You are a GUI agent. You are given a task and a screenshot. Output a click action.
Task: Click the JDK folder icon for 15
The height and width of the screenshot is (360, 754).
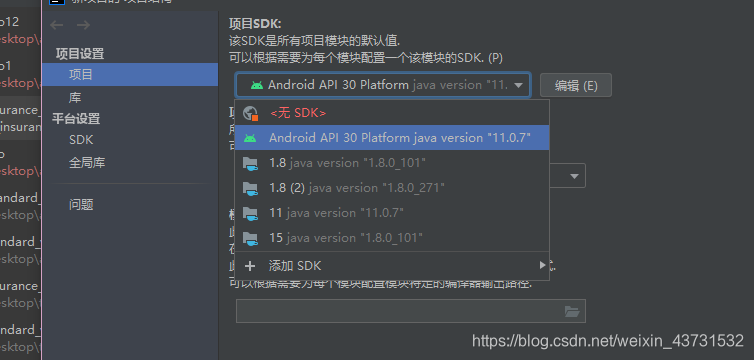[x=250, y=238]
